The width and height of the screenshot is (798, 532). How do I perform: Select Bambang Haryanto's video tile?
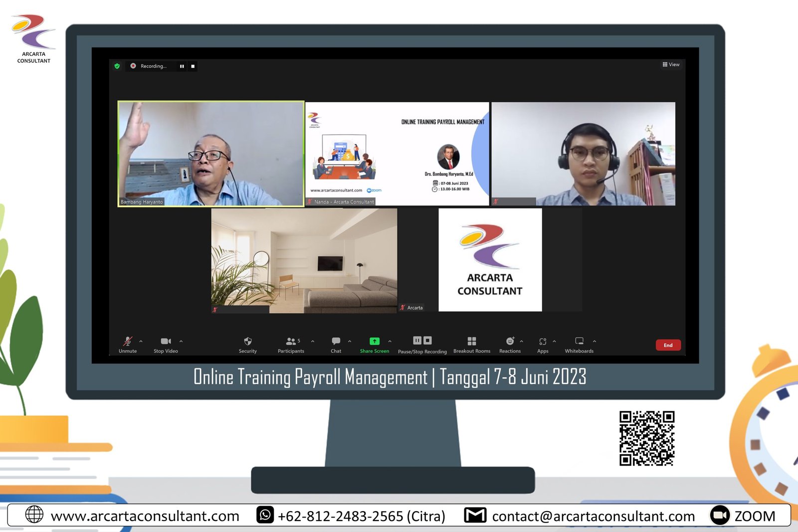pos(211,154)
